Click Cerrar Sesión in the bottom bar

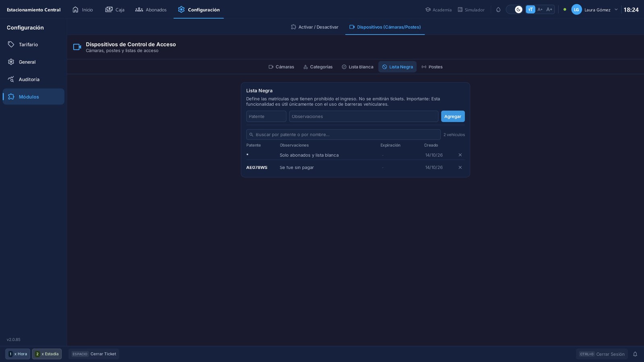pos(602,354)
